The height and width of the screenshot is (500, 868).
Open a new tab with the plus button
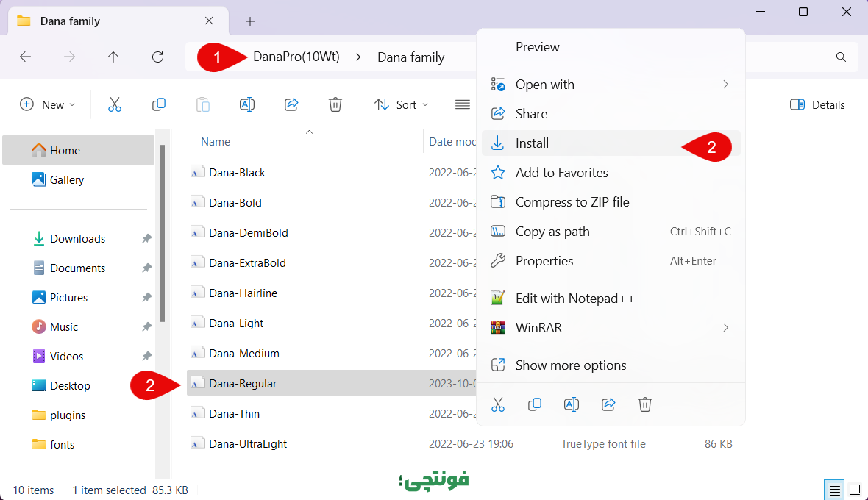250,21
